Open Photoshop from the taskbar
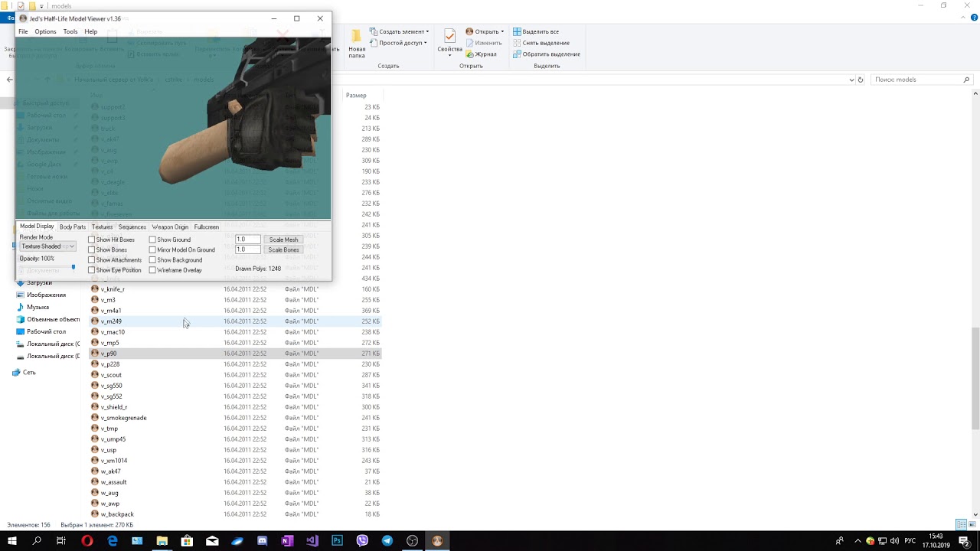 pyautogui.click(x=337, y=540)
